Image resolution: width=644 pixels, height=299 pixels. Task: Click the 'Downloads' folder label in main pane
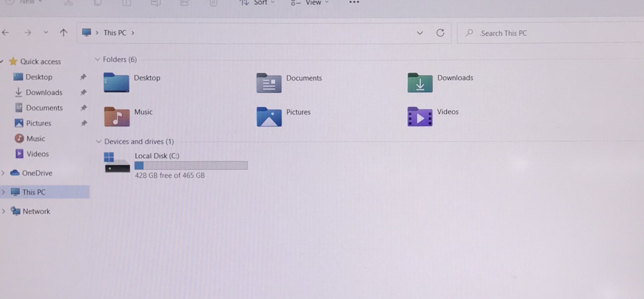pos(455,77)
